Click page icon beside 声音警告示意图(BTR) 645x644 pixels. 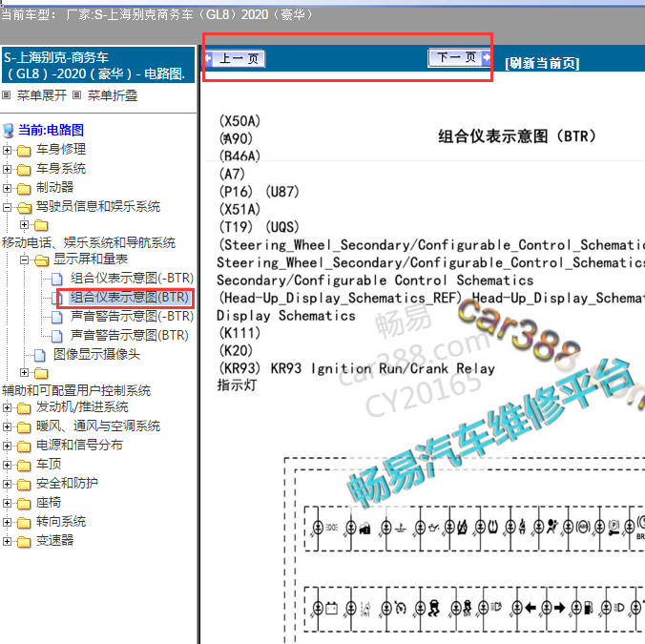(57, 337)
